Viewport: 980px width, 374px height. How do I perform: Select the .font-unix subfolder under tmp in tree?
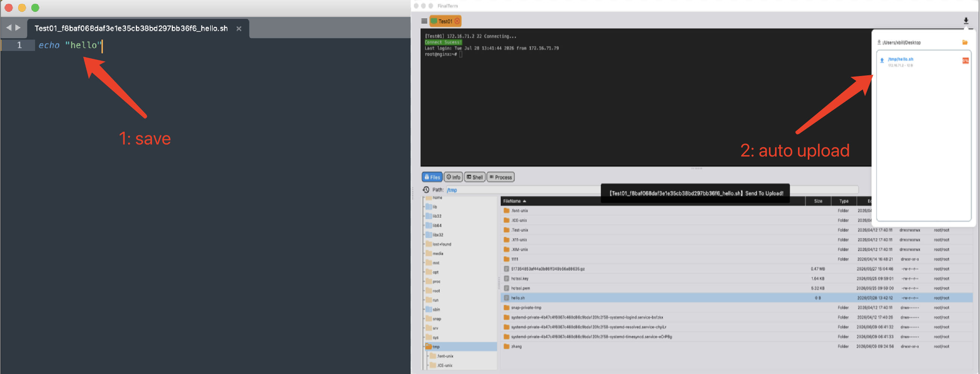point(442,356)
